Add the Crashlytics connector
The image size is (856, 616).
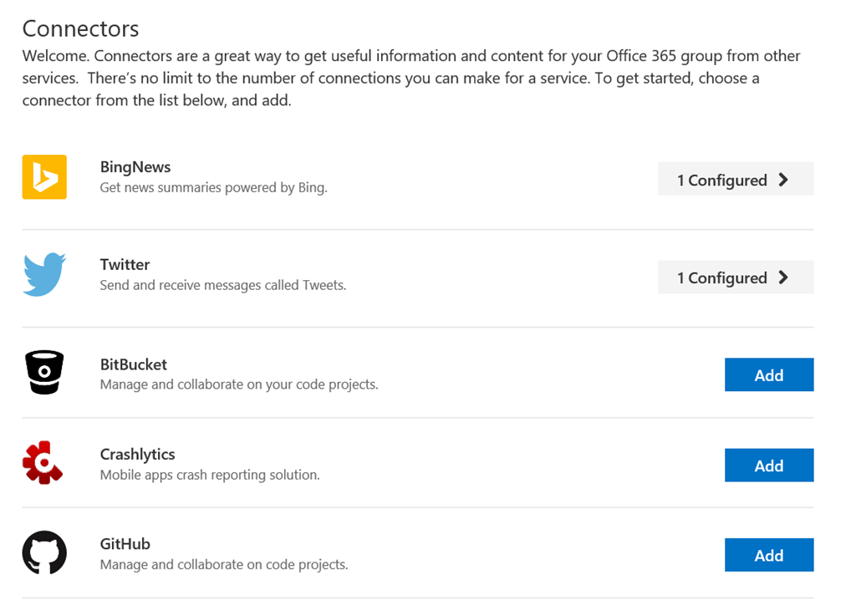coord(769,466)
